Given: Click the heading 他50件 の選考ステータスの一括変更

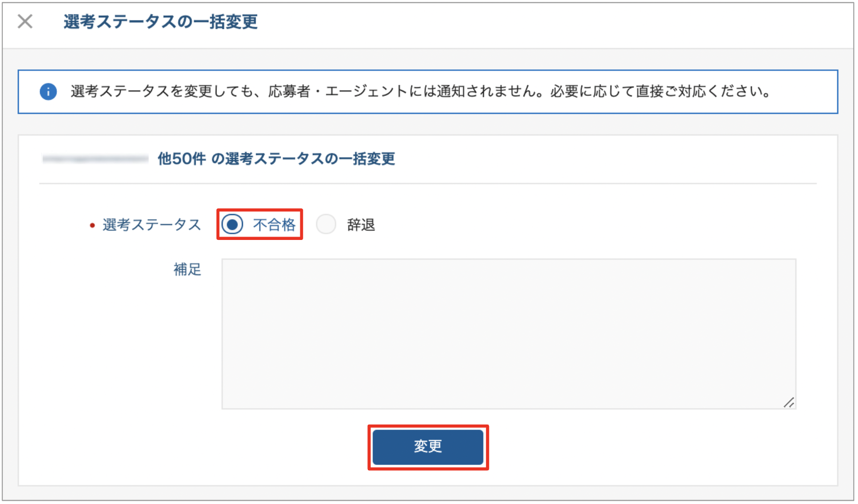Looking at the screenshot, I should [x=276, y=159].
